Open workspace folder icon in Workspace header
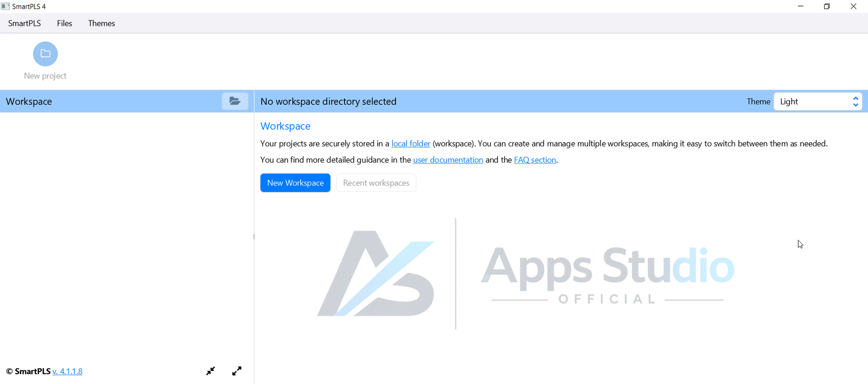This screenshot has width=868, height=384. (x=235, y=101)
